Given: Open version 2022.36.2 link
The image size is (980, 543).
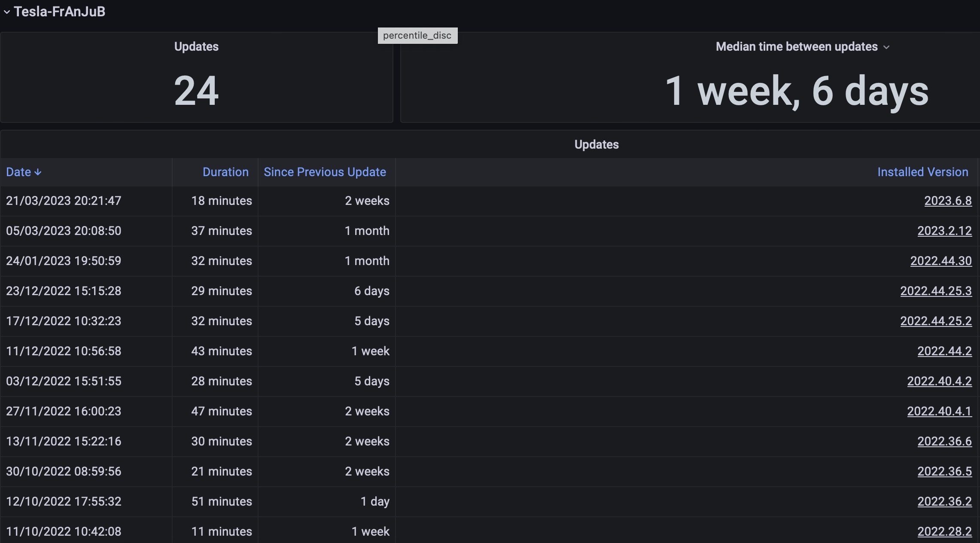Looking at the screenshot, I should point(944,502).
